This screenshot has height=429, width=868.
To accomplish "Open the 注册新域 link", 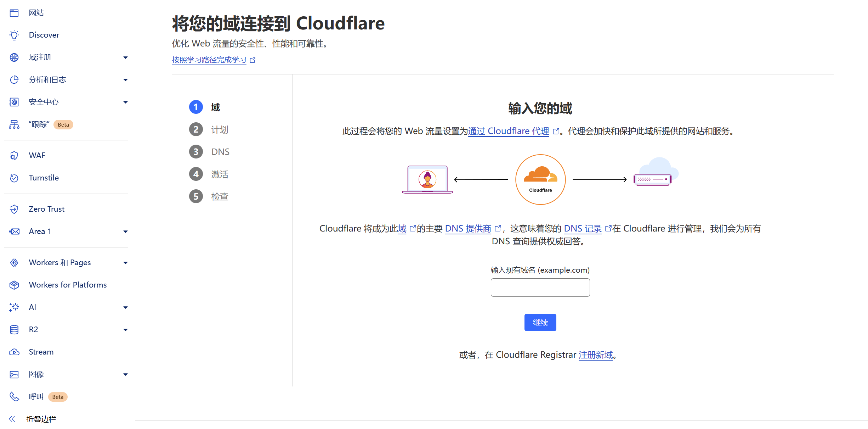I will point(596,355).
